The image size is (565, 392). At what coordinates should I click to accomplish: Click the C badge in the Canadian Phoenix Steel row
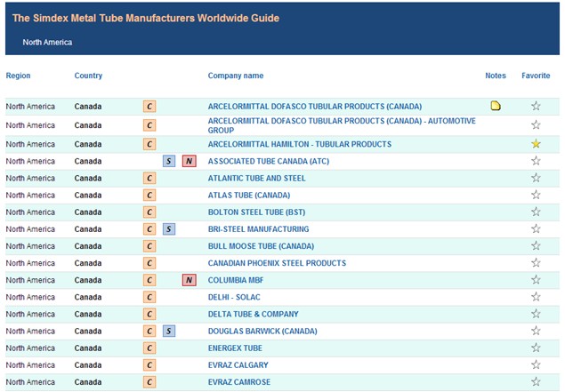click(x=149, y=263)
